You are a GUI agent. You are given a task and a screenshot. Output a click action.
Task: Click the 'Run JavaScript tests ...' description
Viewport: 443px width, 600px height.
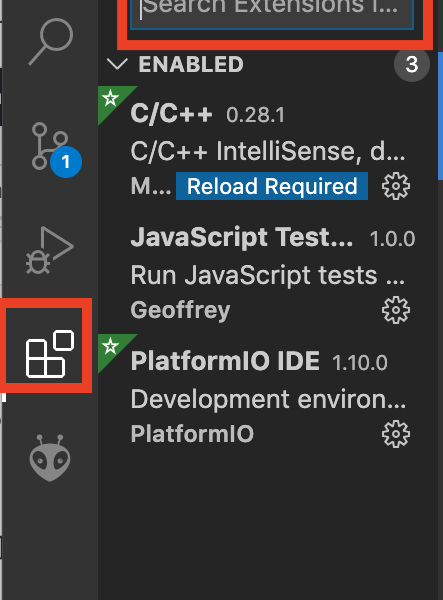click(268, 275)
